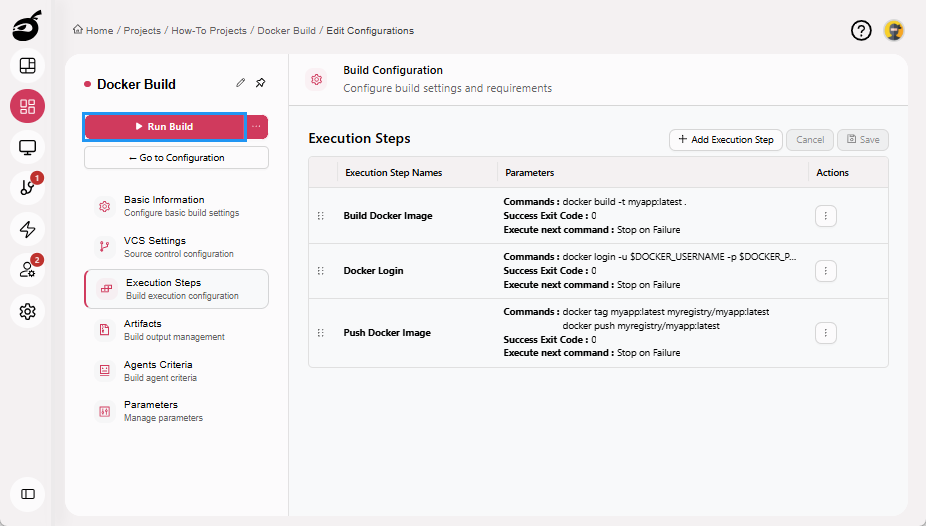Open Artifacts section

[x=176, y=329]
